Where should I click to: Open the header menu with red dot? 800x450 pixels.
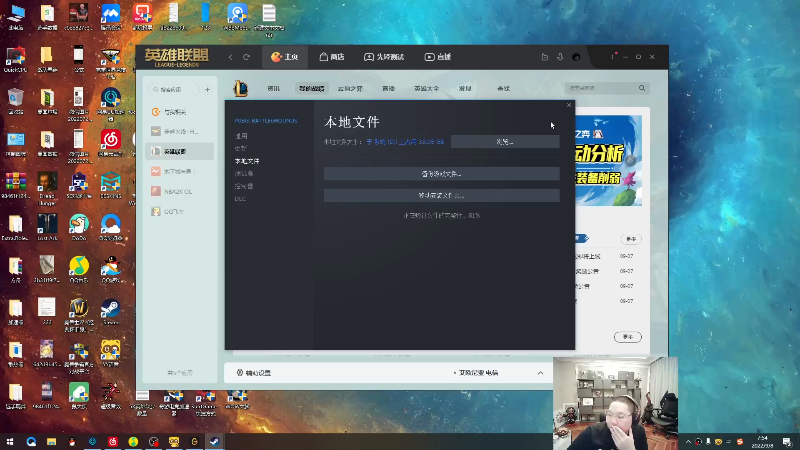point(613,56)
